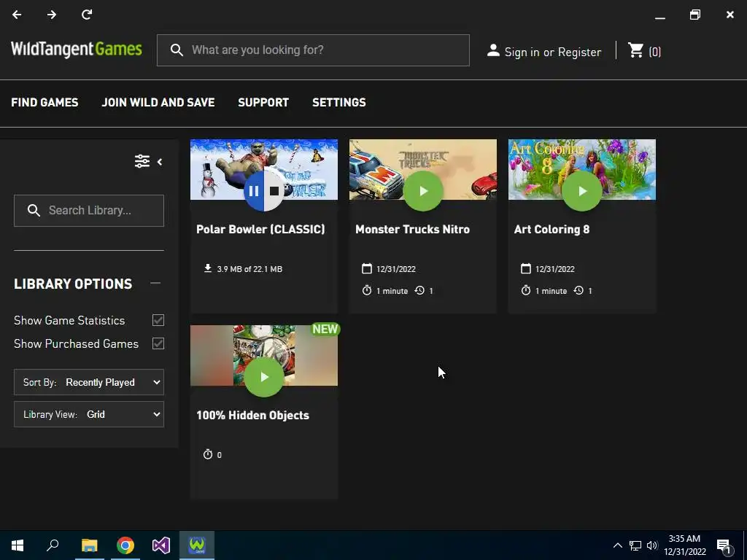The width and height of the screenshot is (747, 560).
Task: Open the Art Coloring 8 title
Action: pos(551,229)
